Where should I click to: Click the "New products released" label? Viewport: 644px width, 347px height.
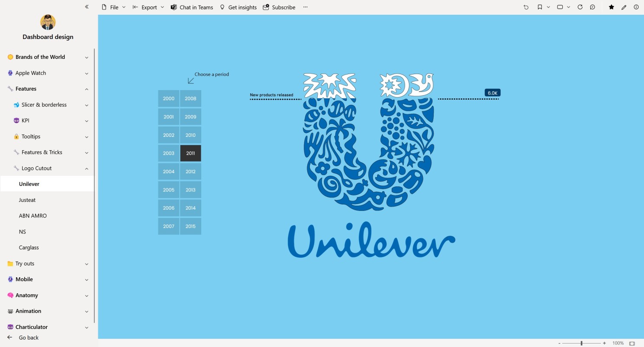(x=271, y=95)
